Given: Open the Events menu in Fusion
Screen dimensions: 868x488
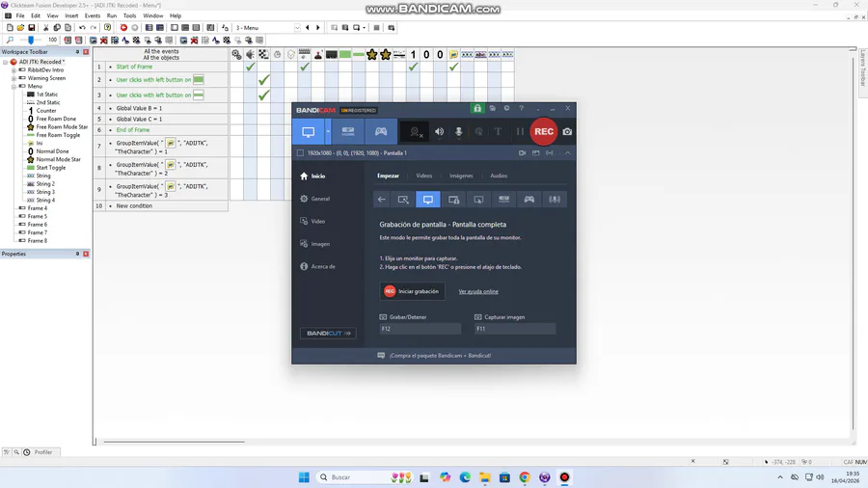Looking at the screenshot, I should [93, 15].
